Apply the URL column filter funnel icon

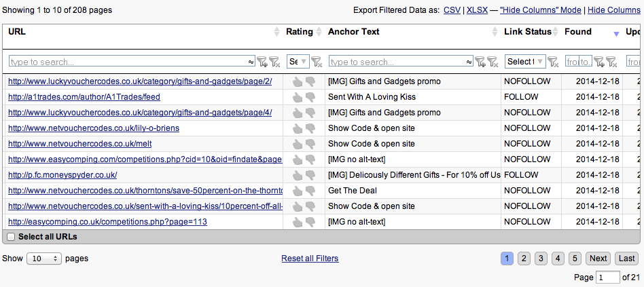click(x=262, y=62)
